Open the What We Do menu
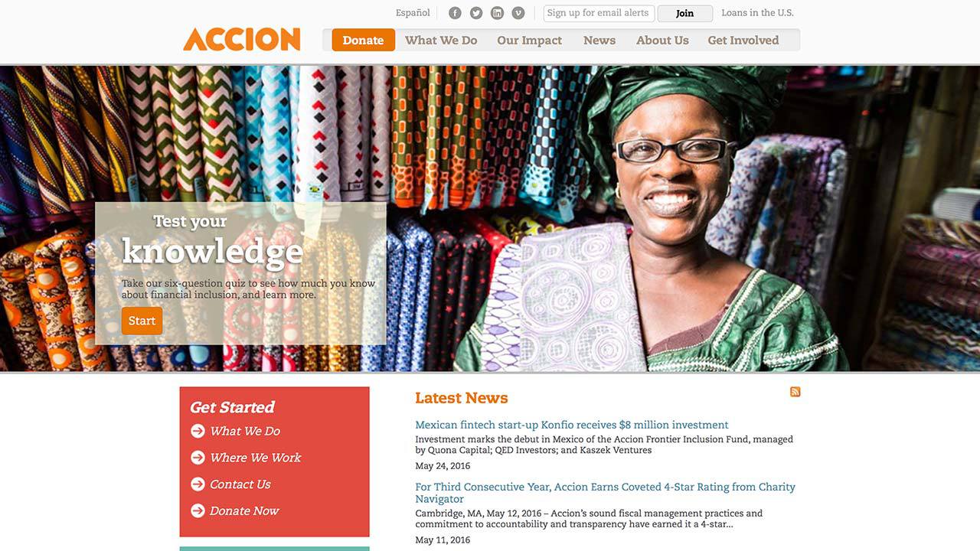The width and height of the screenshot is (980, 551). (441, 41)
